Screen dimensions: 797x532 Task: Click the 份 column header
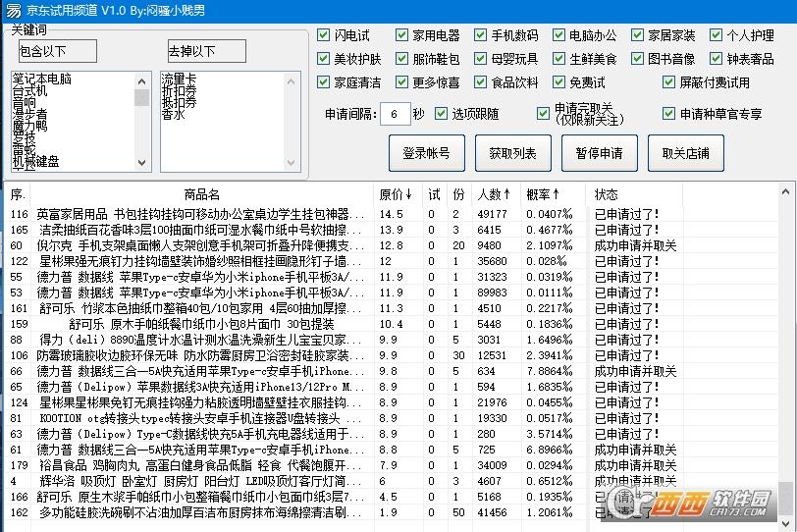tap(458, 194)
